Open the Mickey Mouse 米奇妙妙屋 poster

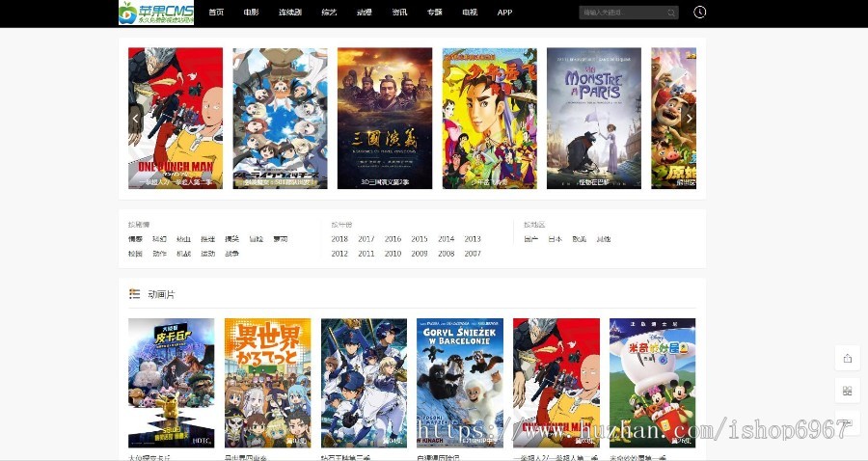pos(653,383)
